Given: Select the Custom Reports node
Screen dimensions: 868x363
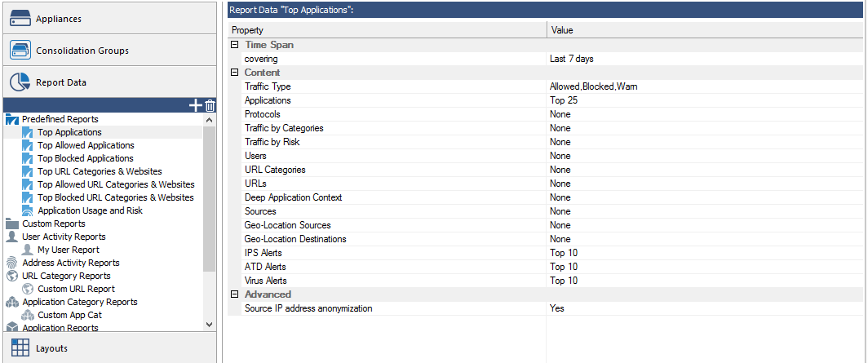Looking at the screenshot, I should coord(54,224).
